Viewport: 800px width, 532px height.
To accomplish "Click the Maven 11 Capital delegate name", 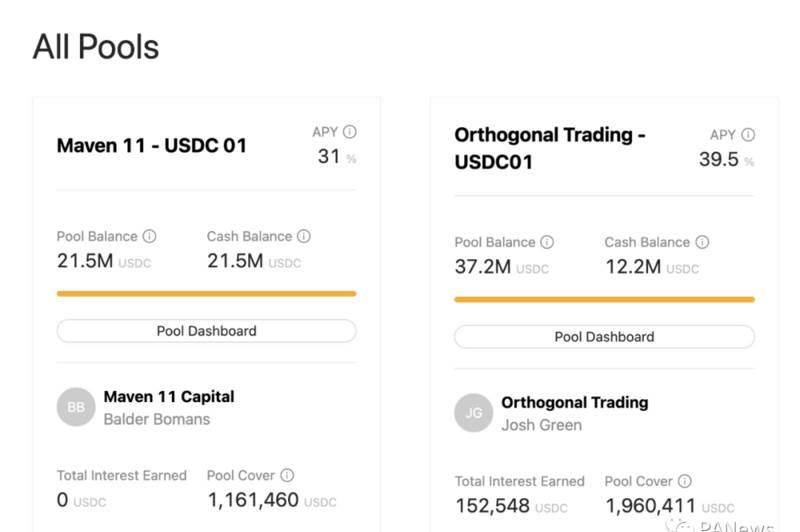I will (x=169, y=396).
